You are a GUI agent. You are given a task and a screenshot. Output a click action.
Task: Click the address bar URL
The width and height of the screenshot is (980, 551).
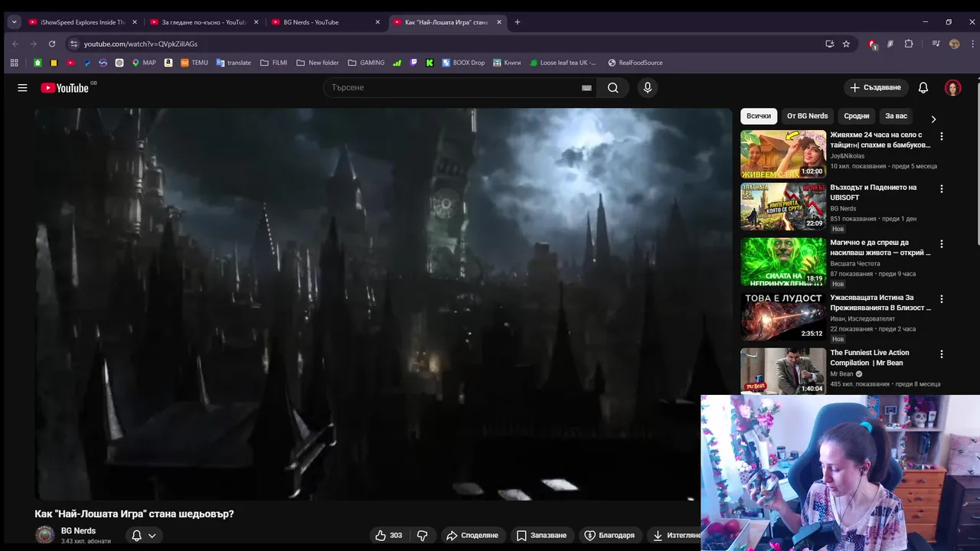point(141,44)
